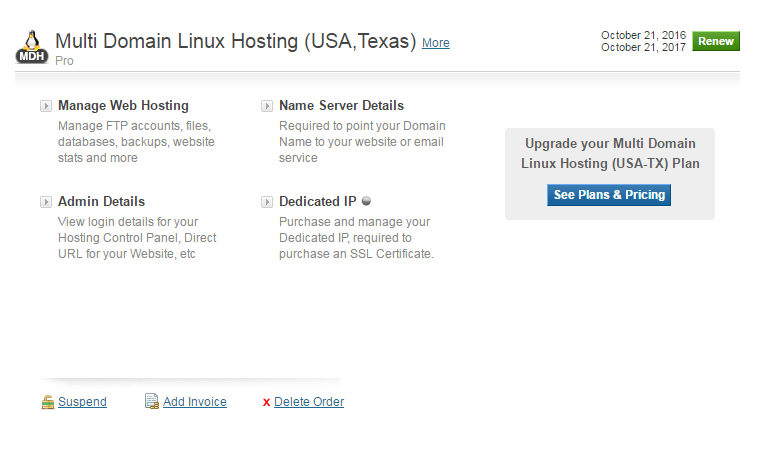Click the Delete Order text link
The height and width of the screenshot is (454, 774).
click(309, 402)
